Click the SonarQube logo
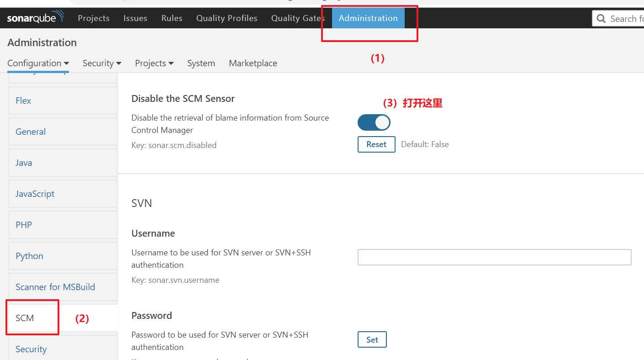Screen dimensions: 644x360 35,18
